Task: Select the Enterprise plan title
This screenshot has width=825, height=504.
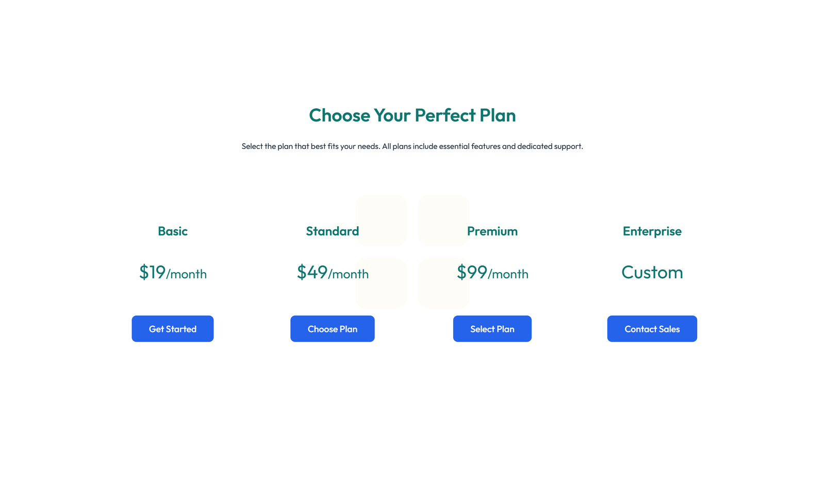Action: pyautogui.click(x=652, y=231)
